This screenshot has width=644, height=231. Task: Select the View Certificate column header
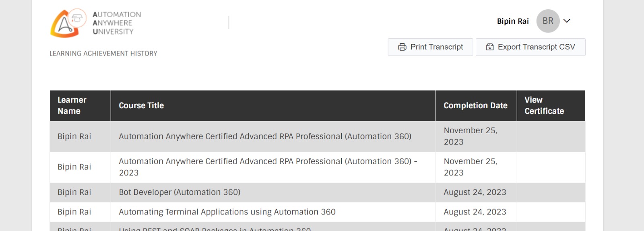[551, 105]
